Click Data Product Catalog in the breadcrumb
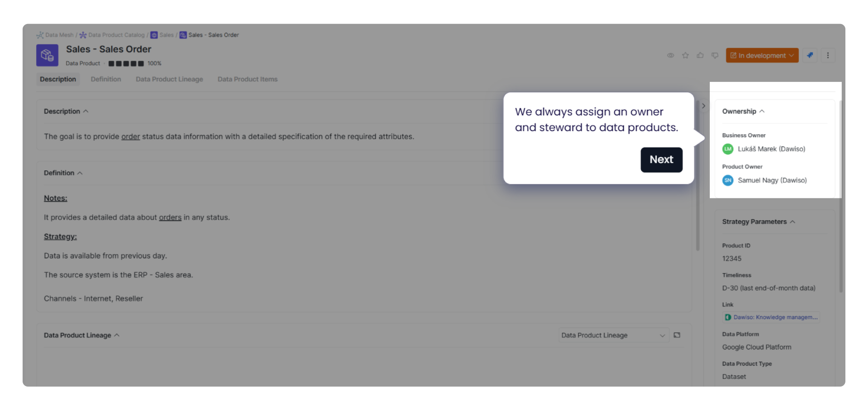This screenshot has width=868, height=410. [x=116, y=35]
